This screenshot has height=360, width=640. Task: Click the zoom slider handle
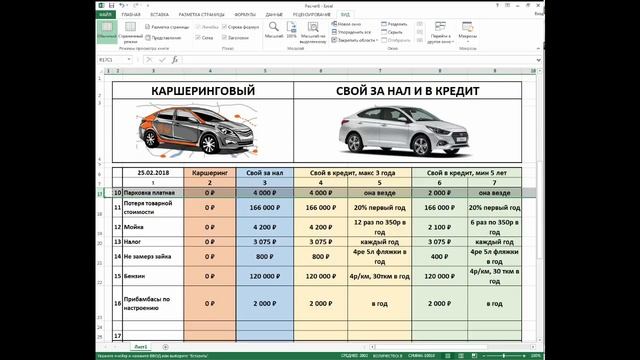pos(504,356)
